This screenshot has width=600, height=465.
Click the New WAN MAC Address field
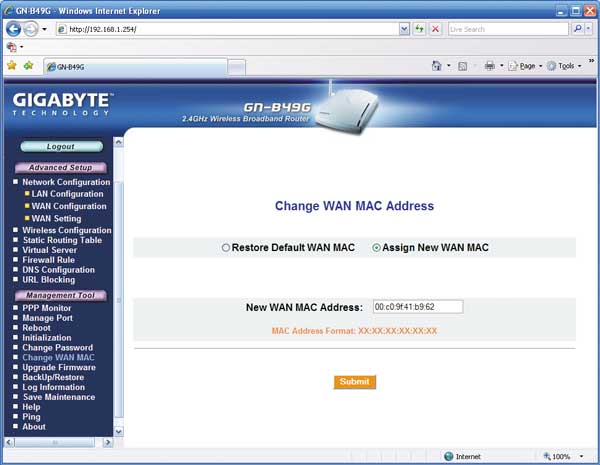[417, 307]
